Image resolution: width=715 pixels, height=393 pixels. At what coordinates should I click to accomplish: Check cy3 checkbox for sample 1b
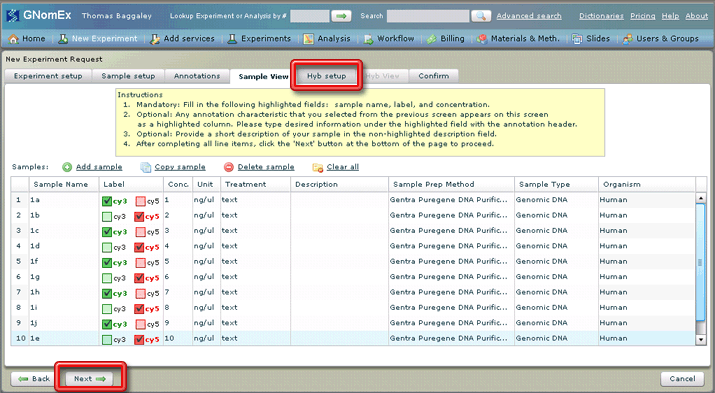[107, 217]
